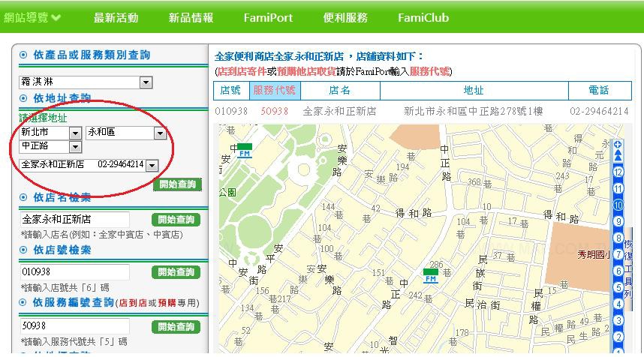Image resolution: width=644 pixels, height=357 pixels.
Task: Select zoom level 6 on map
Action: pyautogui.click(x=618, y=271)
